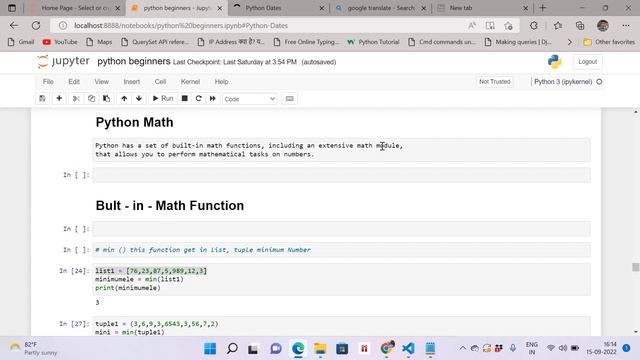The width and height of the screenshot is (640, 360).
Task: Click the Logout button
Action: pos(588,62)
